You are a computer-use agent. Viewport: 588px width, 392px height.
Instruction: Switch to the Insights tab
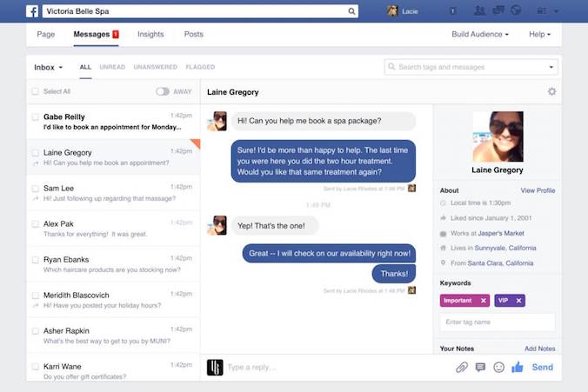pos(150,34)
